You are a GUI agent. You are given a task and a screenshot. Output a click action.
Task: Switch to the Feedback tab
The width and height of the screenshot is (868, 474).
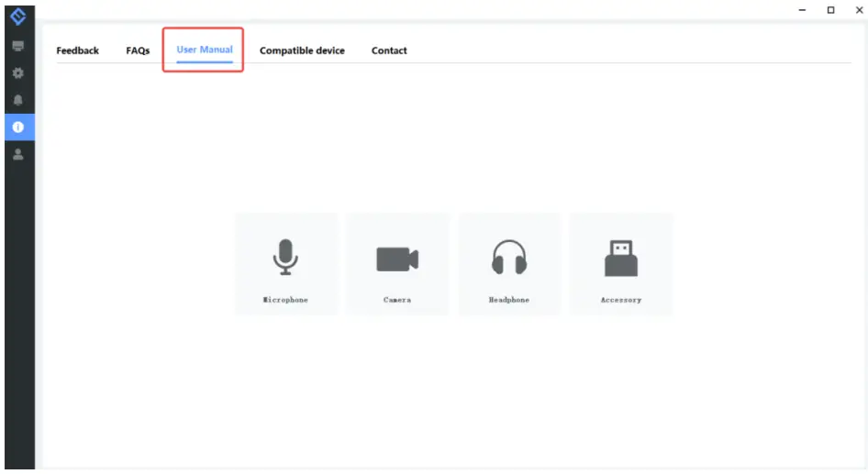[x=77, y=50]
